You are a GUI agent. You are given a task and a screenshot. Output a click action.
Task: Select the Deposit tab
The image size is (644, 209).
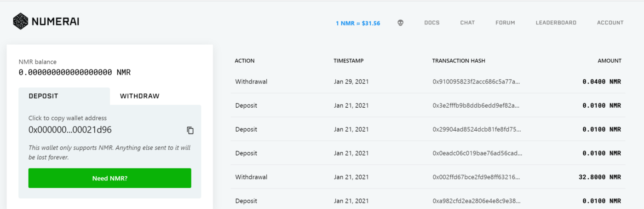pos(43,96)
